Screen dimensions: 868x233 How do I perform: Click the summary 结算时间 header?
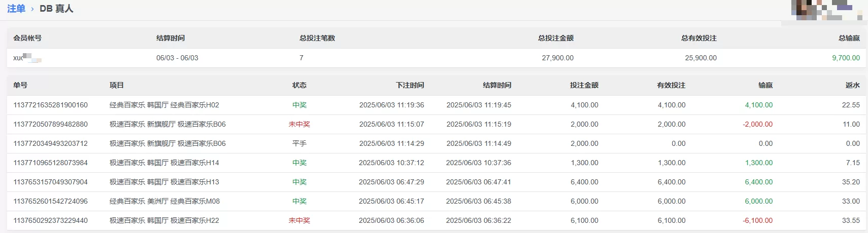tap(171, 38)
